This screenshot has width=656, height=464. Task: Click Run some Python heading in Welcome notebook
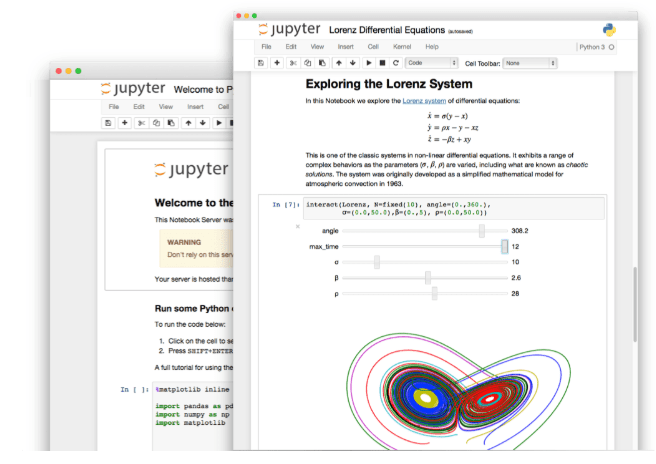[194, 309]
